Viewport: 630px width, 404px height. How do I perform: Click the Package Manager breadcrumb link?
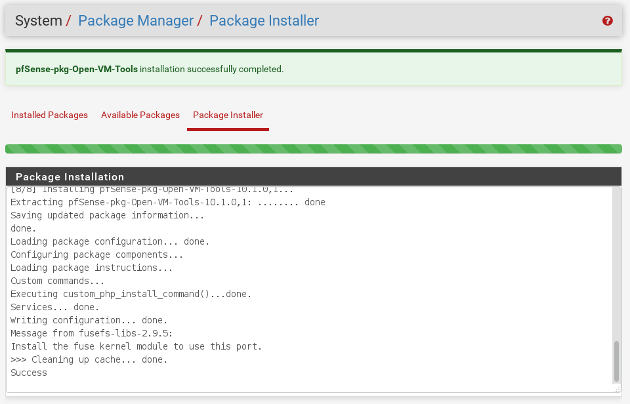(x=136, y=20)
